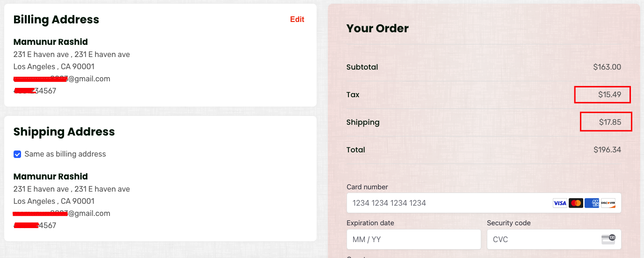Screen dimensions: 644x258
Task: Click the order Total $196.34
Action: click(607, 150)
